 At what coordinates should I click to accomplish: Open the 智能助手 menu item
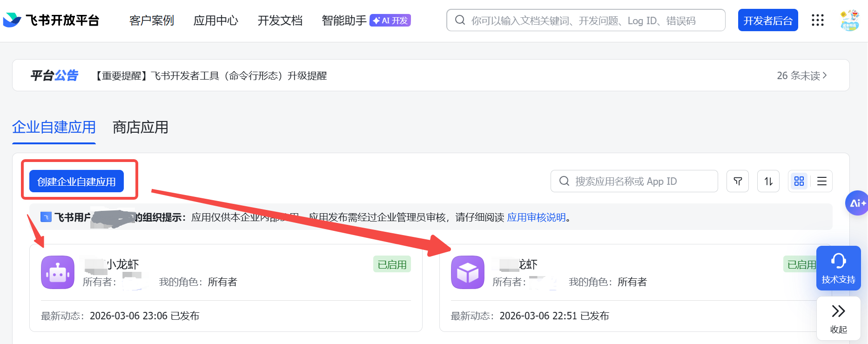(344, 20)
